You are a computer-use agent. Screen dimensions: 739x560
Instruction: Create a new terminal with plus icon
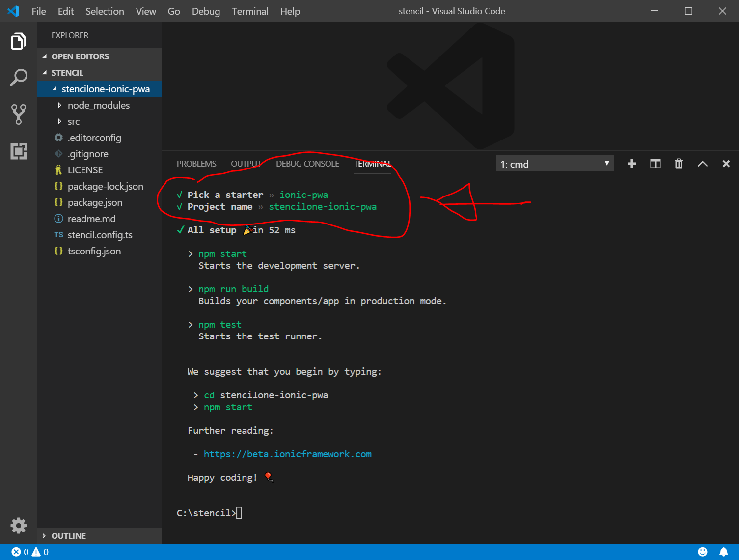point(632,164)
